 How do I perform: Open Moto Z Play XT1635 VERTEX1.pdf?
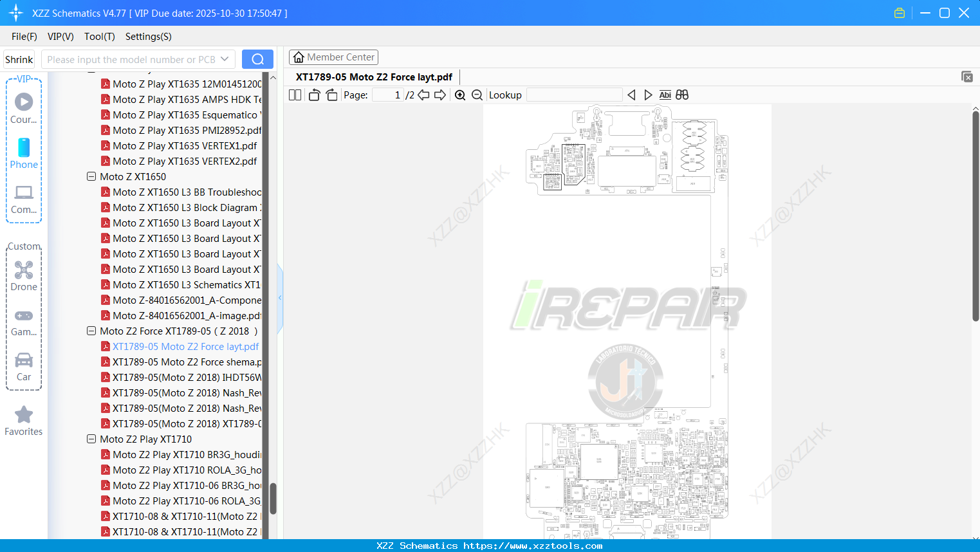click(185, 145)
